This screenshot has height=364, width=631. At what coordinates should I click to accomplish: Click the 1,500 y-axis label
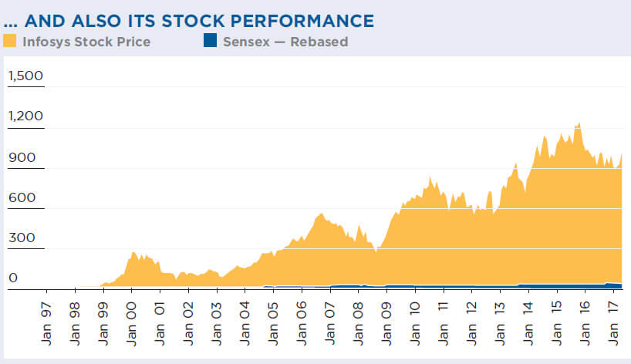click(x=25, y=76)
